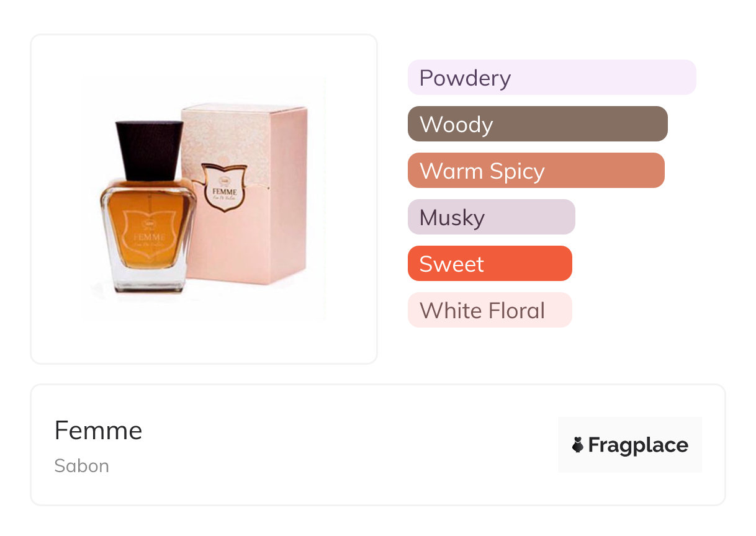Click the FEMME shield emblem on pink box

coord(224,186)
